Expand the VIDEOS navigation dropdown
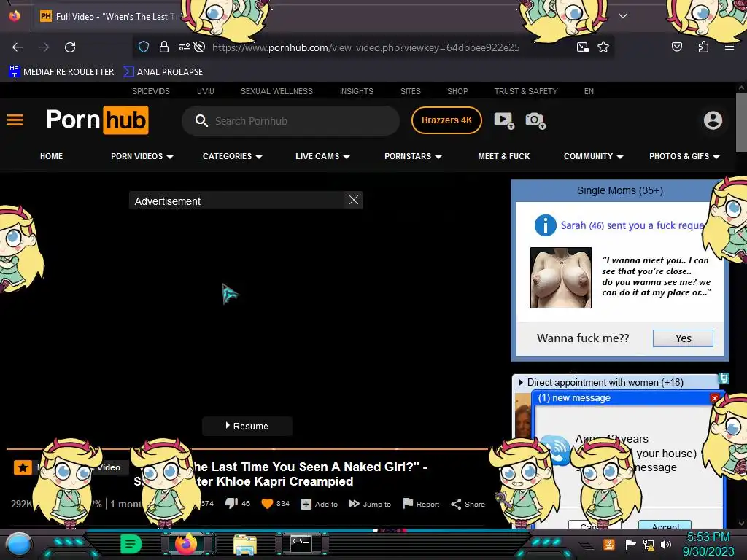747x560 pixels. pos(142,156)
